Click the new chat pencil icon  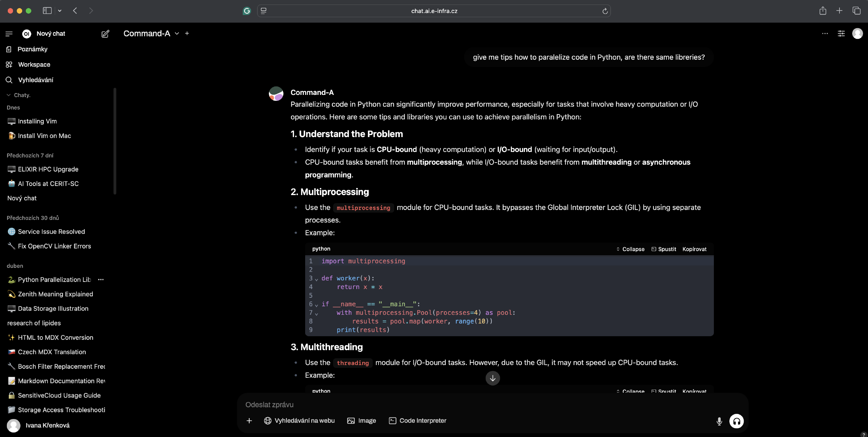pos(105,34)
